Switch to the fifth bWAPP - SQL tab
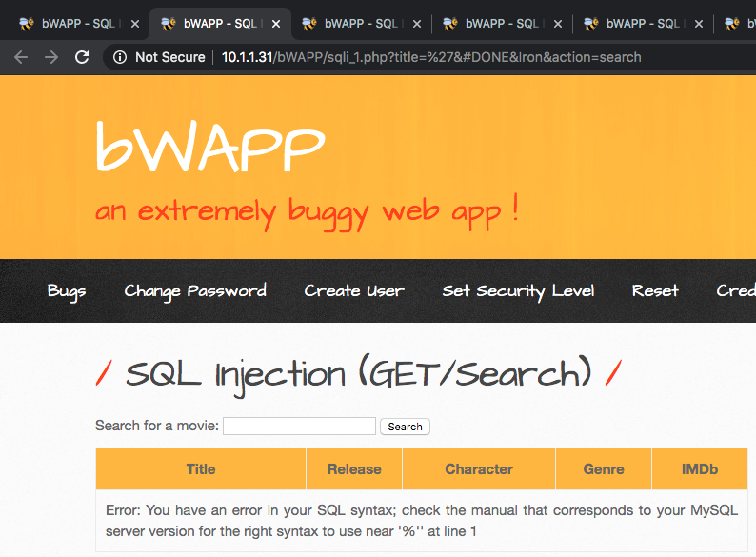This screenshot has height=557, width=756. pos(643,24)
